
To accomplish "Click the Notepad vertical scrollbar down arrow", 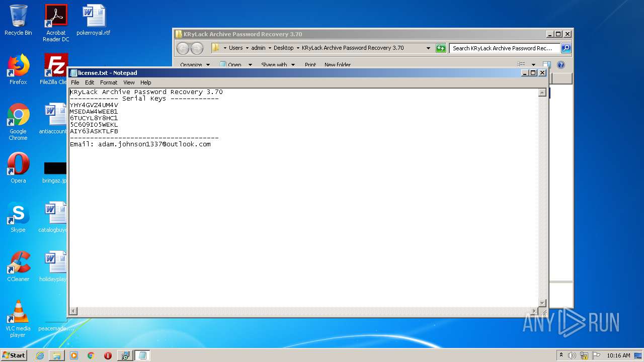I will pyautogui.click(x=542, y=303).
